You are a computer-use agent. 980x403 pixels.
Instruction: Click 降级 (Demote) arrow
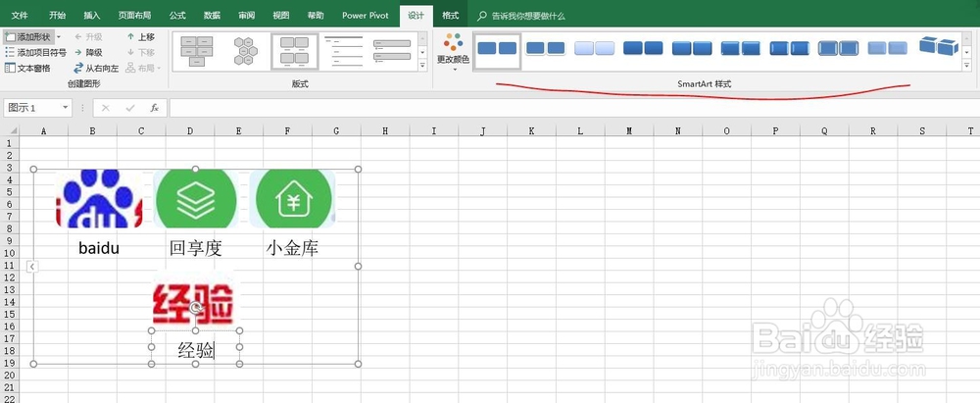coord(88,53)
